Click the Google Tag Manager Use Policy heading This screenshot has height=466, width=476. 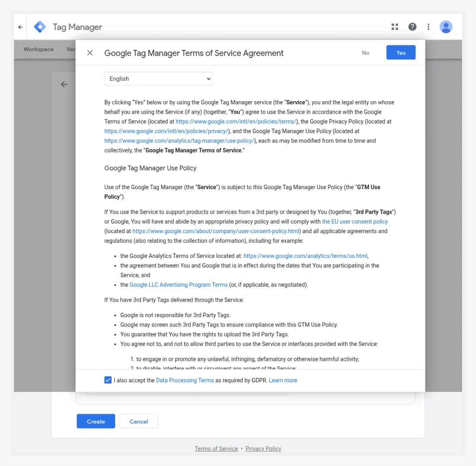[150, 168]
